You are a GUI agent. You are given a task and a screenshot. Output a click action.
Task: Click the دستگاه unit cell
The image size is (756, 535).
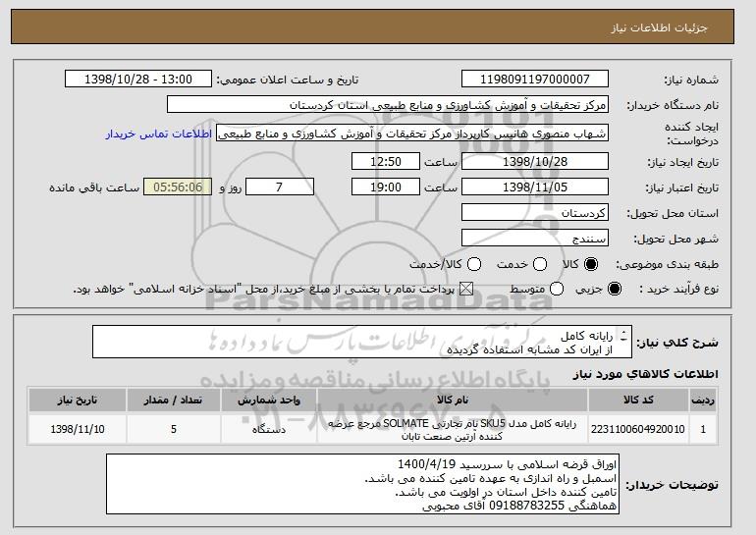click(x=269, y=429)
